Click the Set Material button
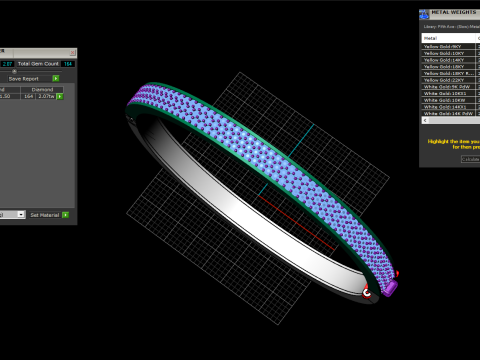 pyautogui.click(x=45, y=215)
